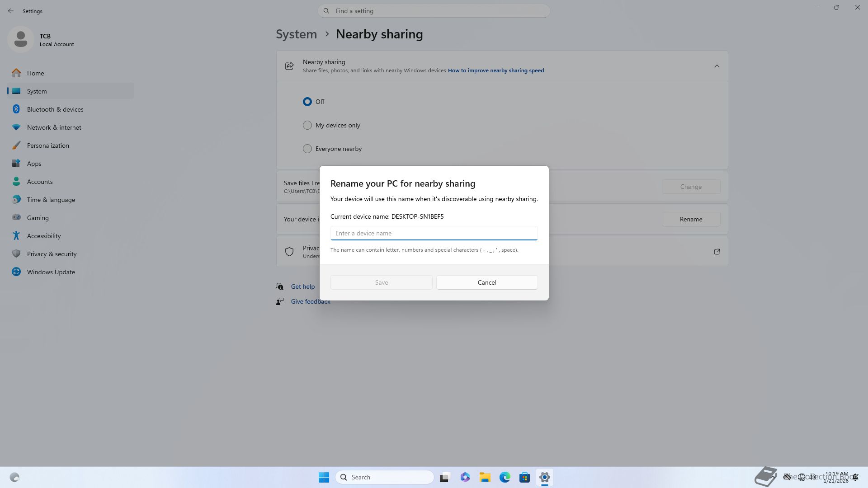Click the Network & internet wifi icon
Screen dimensions: 868x488
(x=16, y=127)
